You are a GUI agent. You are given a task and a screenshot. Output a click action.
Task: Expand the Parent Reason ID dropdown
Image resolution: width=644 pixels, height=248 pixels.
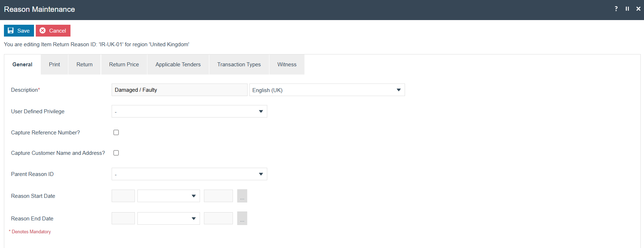pyautogui.click(x=189, y=174)
